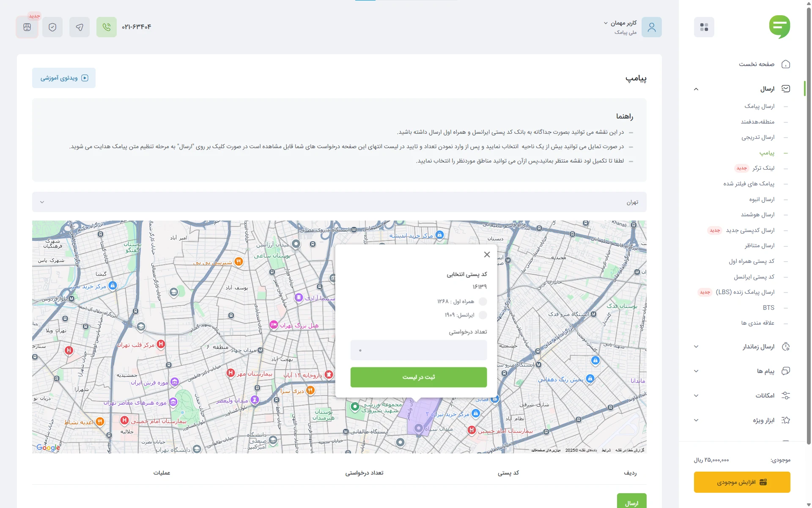Click the paper plane icon in header

[x=80, y=27]
